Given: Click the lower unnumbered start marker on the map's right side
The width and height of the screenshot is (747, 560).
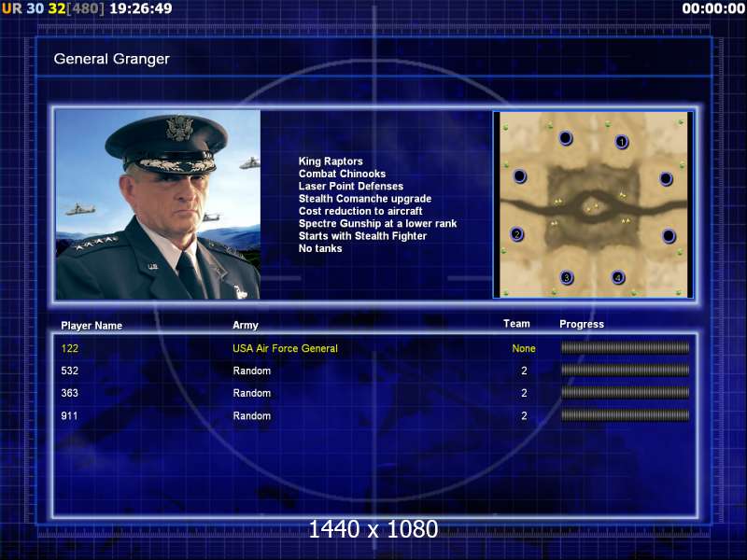Looking at the screenshot, I should pos(669,236).
